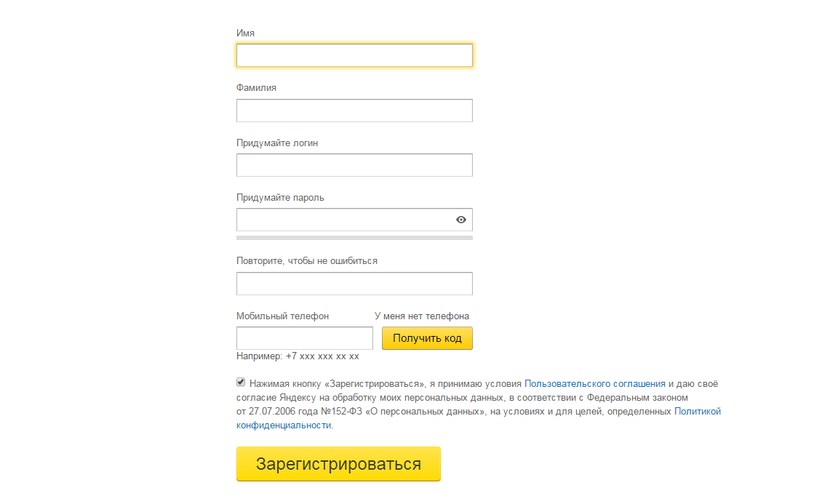
Task: Focus the Фамилия text field
Action: pos(354,111)
